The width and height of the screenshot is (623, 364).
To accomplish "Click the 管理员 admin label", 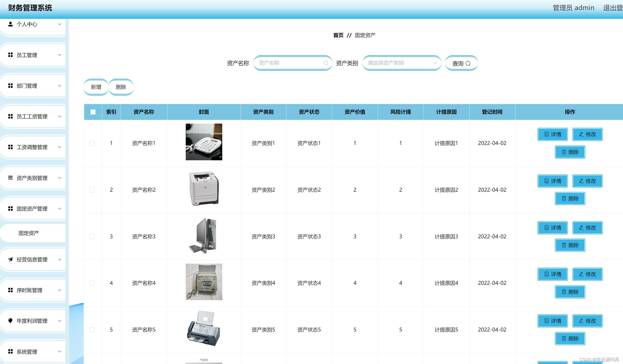I will [x=573, y=8].
